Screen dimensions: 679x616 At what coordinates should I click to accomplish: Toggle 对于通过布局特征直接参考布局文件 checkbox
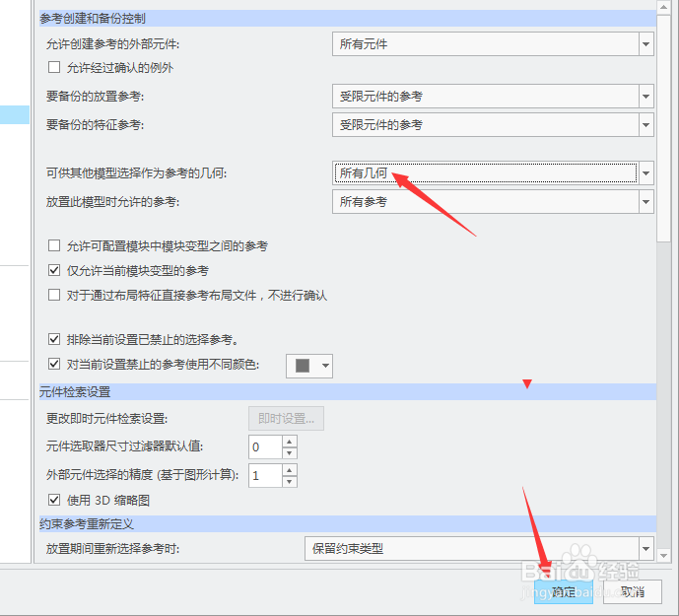[x=54, y=295]
